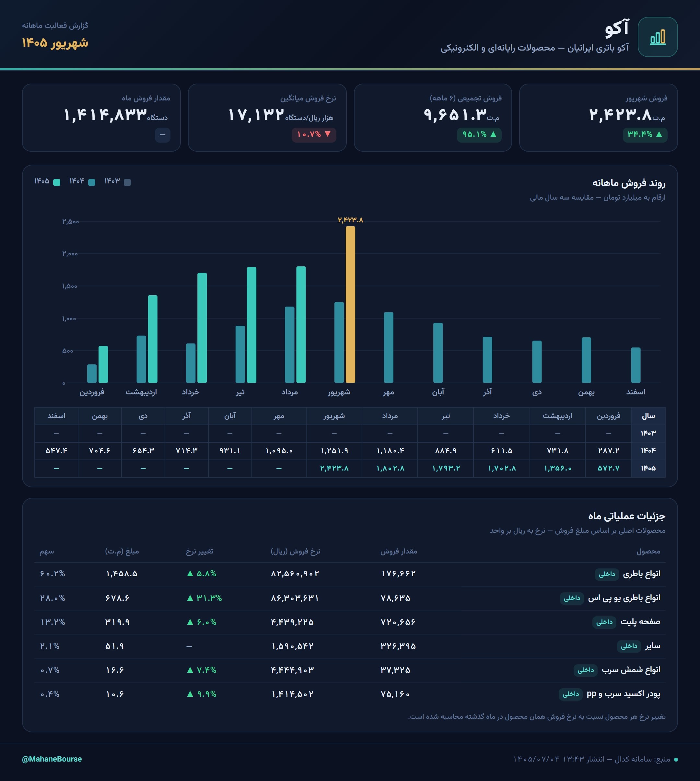Click the داخلی tag beside انواع باطری یو پی اس

click(572, 598)
